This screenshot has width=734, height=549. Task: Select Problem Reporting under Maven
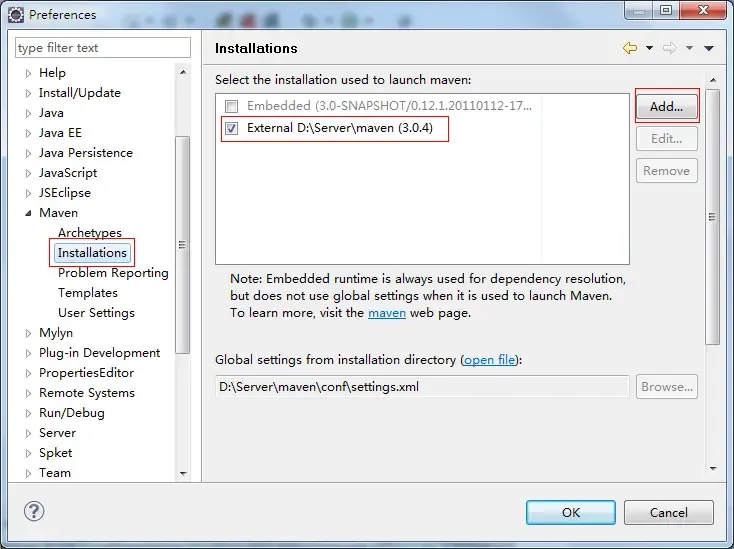[113, 273]
